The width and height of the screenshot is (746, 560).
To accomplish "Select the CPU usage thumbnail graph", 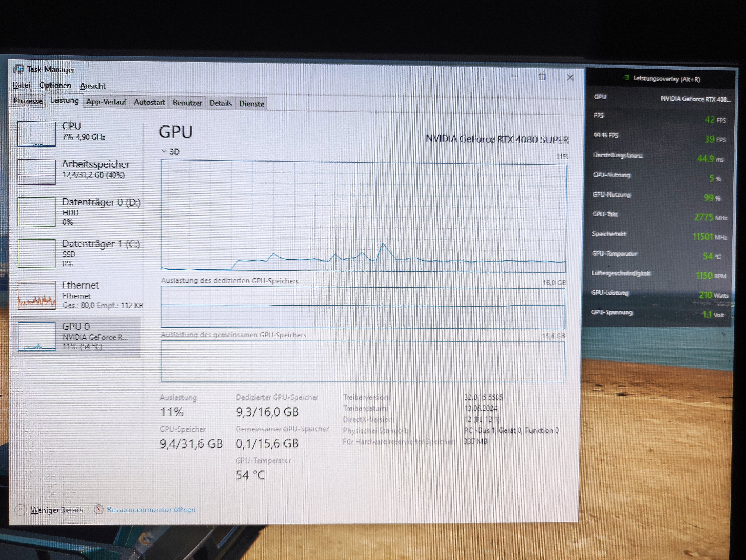I will [x=36, y=134].
